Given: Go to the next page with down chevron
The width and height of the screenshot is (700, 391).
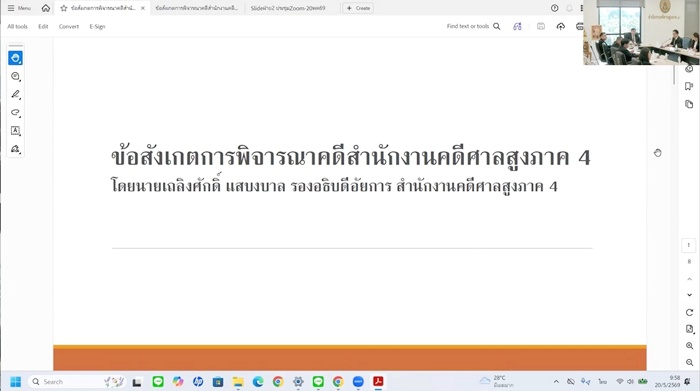Looking at the screenshot, I should tap(689, 295).
